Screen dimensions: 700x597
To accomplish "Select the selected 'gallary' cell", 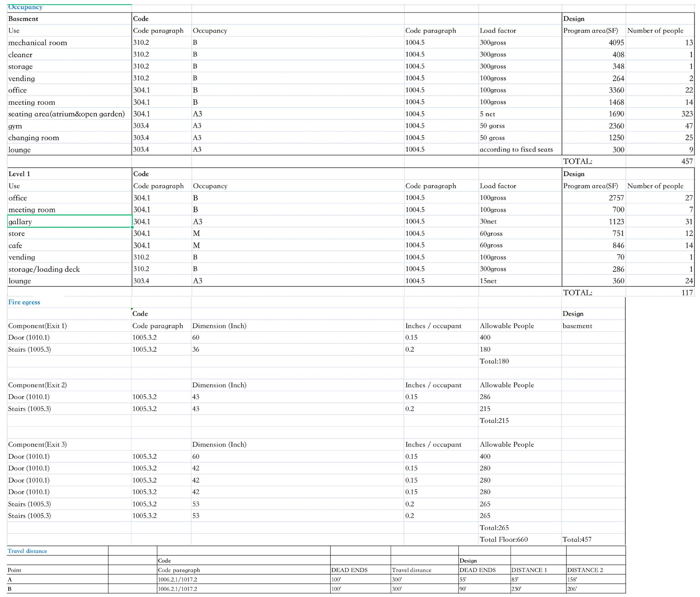I will tap(69, 222).
